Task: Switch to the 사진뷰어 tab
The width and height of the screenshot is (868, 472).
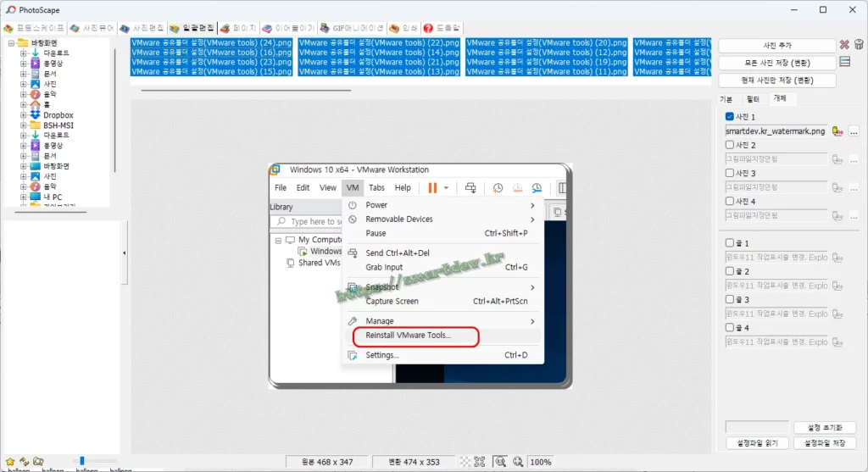Action: 92,28
